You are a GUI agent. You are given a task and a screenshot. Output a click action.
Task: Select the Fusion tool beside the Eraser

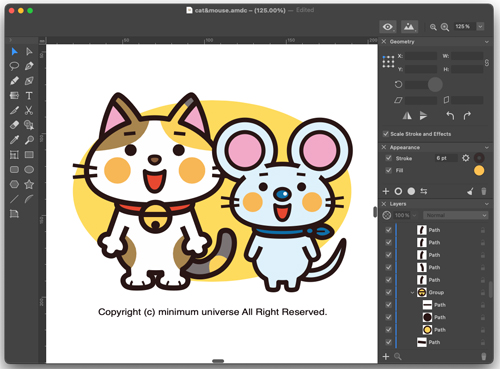click(x=29, y=125)
